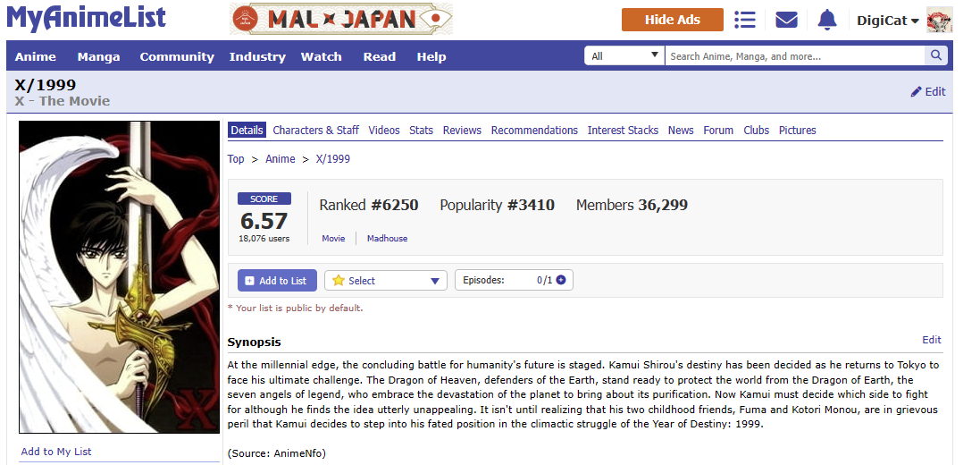Image resolution: width=980 pixels, height=465 pixels.
Task: Switch to the Reviews tab
Action: pos(462,131)
